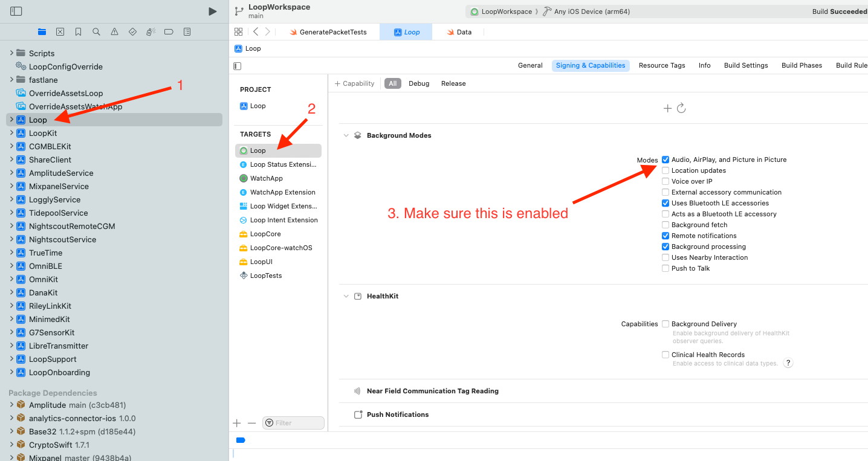This screenshot has width=868, height=461.
Task: Select the Debug configuration filter
Action: click(419, 83)
